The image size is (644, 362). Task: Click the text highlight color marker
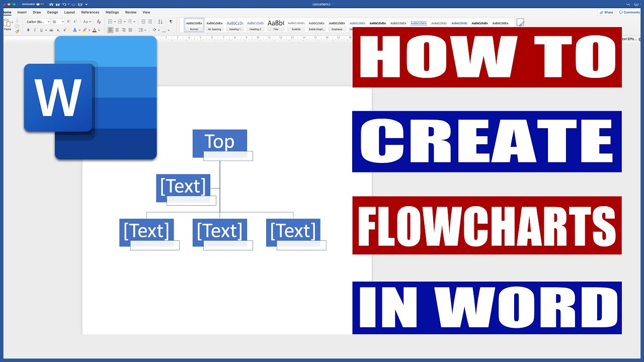pos(85,30)
